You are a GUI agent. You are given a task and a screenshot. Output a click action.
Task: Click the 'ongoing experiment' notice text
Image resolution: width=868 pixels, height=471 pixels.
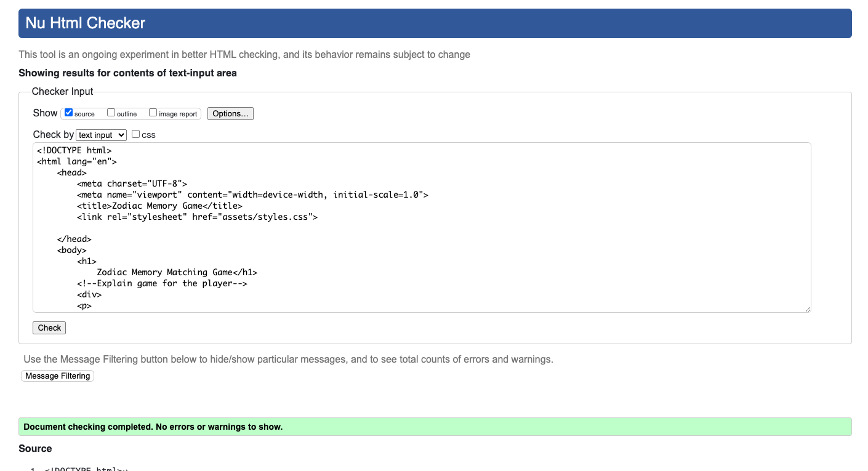tap(244, 55)
